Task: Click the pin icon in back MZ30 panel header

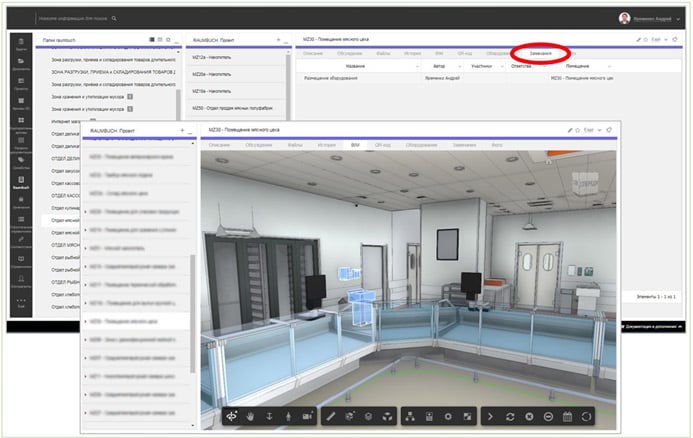Action: pos(675,39)
